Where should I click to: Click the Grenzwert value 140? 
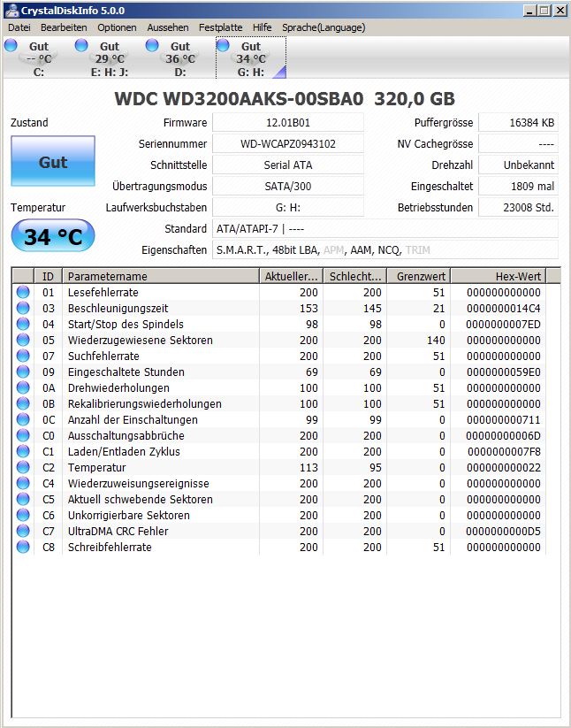[436, 340]
